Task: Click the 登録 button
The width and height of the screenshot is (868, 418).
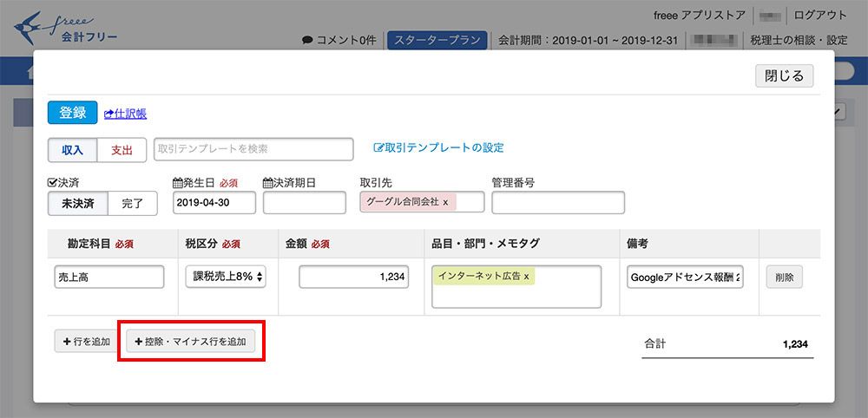Action: pos(73,113)
